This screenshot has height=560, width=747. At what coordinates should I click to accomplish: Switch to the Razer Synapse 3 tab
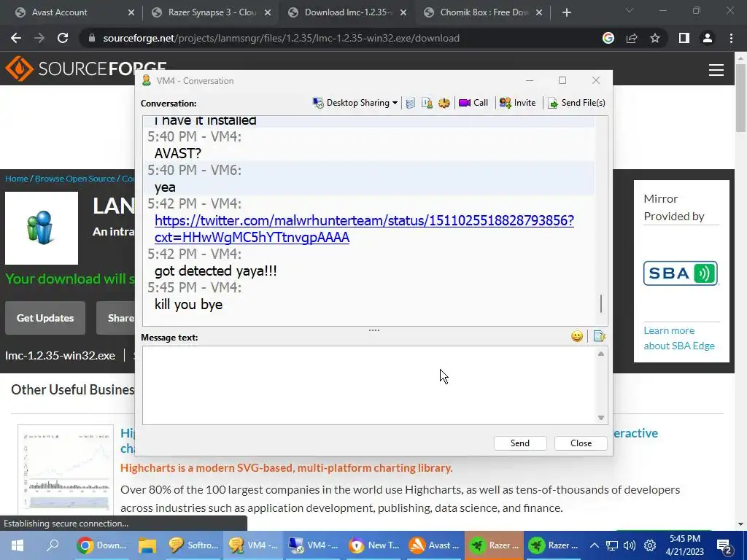click(212, 12)
